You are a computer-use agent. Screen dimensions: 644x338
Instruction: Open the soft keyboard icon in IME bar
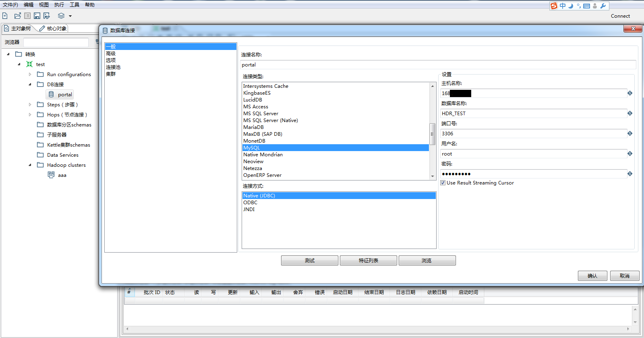coord(586,6)
